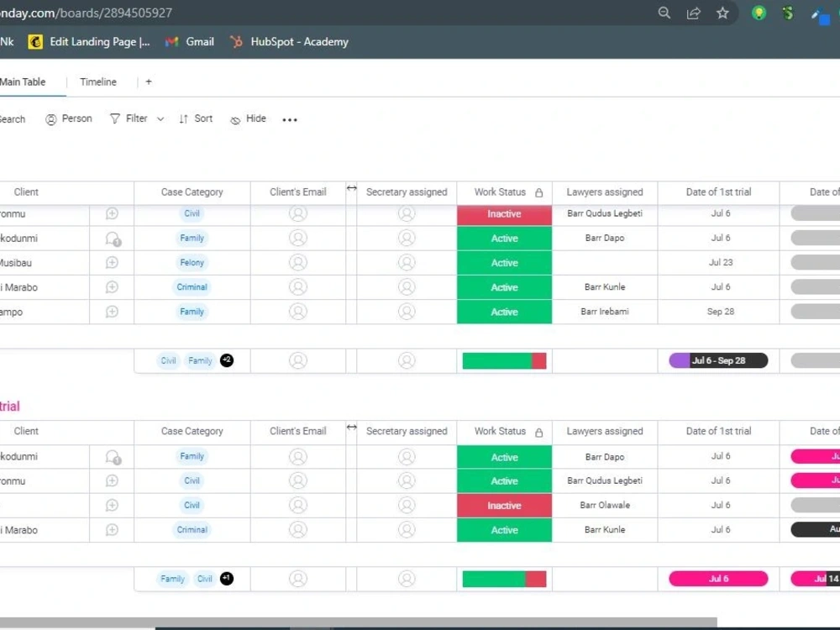Screen dimensions: 840x630
Task: Open the browser share icon in address bar
Action: 693,13
